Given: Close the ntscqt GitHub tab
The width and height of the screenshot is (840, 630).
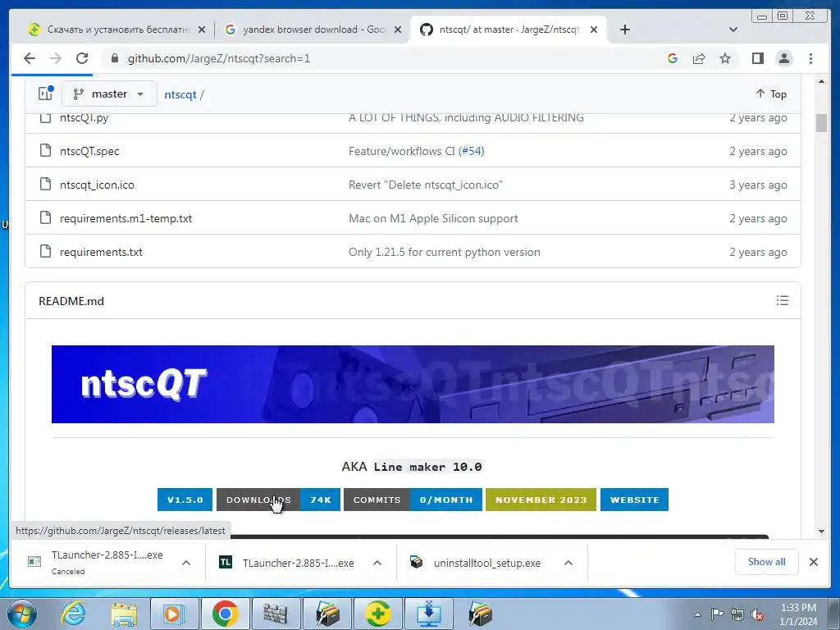Looking at the screenshot, I should [594, 30].
